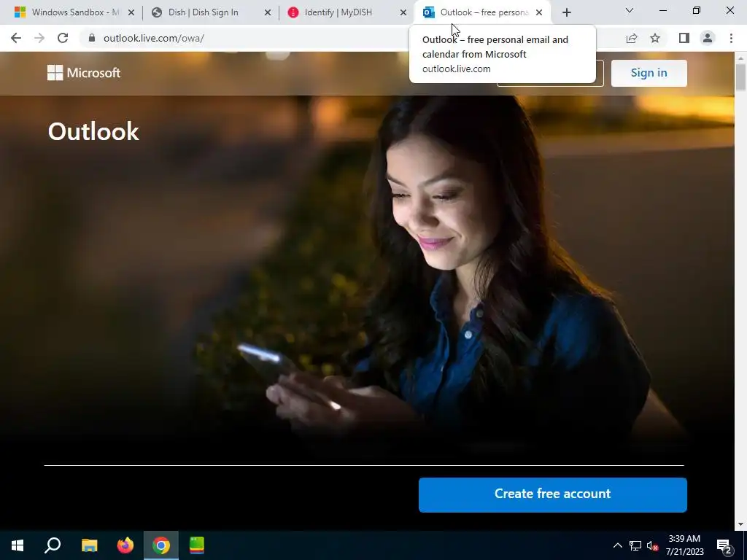This screenshot has width=747, height=560.
Task: Click the forward navigation arrow
Action: (39, 38)
